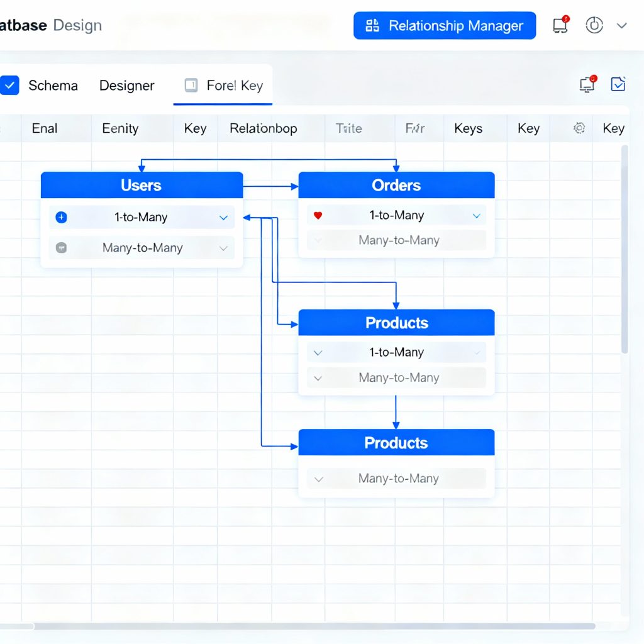The height and width of the screenshot is (644, 644).
Task: Click the power icon in header
Action: (x=594, y=25)
